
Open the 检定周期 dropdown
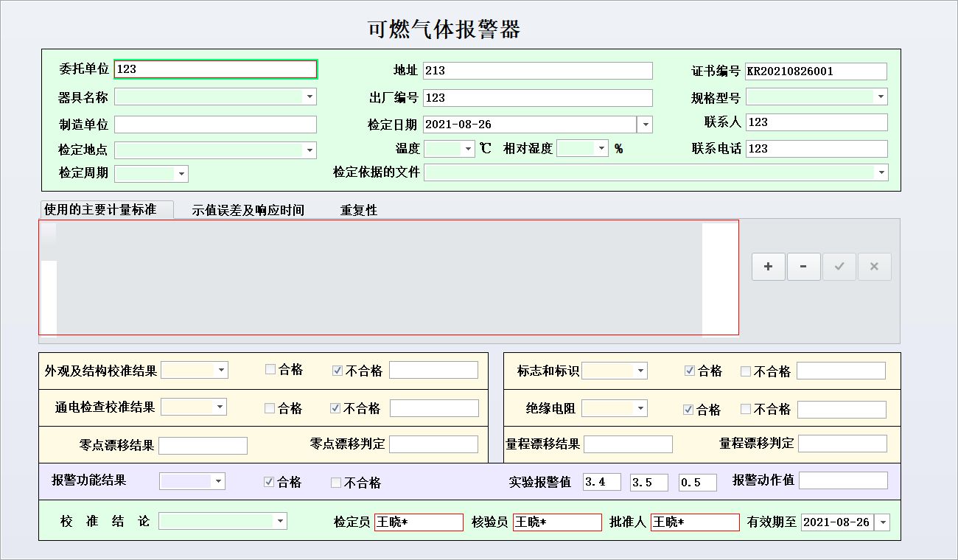pyautogui.click(x=181, y=174)
